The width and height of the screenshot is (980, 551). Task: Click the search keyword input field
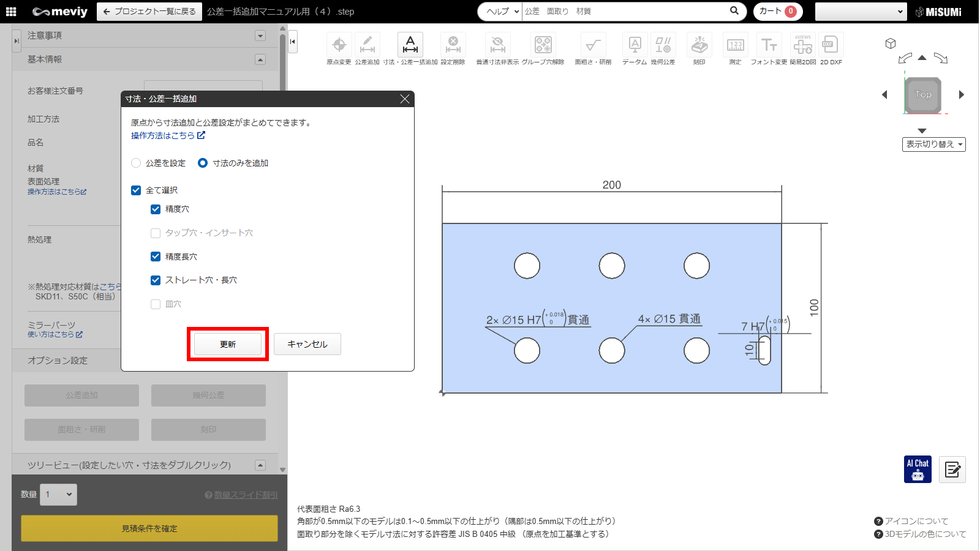pos(625,12)
